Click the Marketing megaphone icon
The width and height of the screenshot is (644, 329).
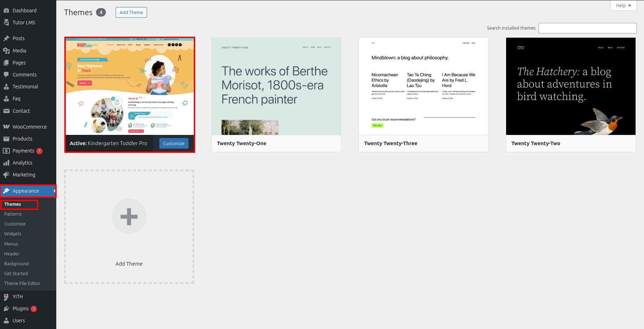click(6, 175)
